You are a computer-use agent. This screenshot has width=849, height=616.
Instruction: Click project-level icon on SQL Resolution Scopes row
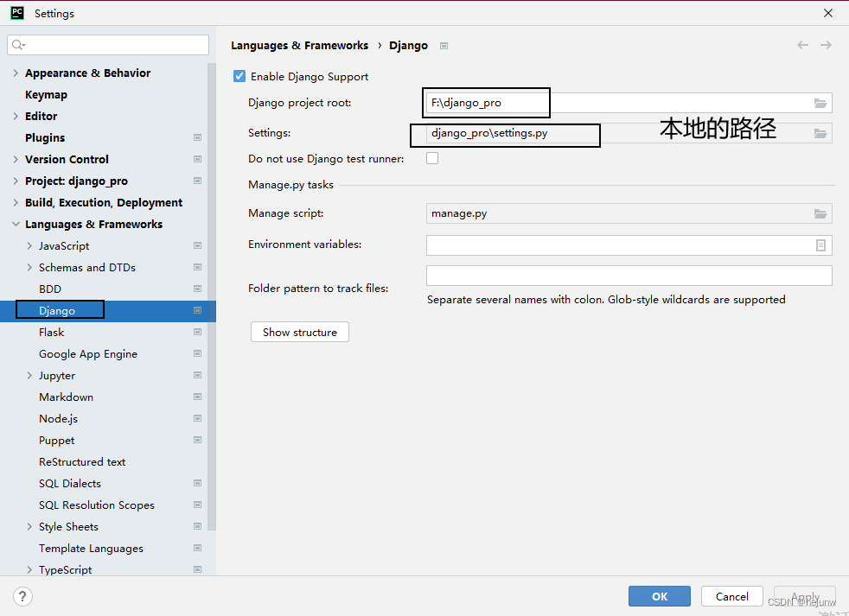tap(198, 505)
